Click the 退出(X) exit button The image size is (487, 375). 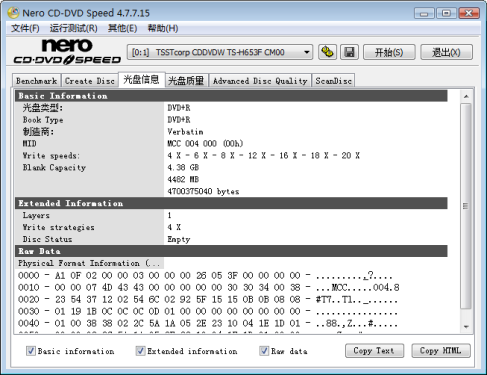click(x=446, y=52)
